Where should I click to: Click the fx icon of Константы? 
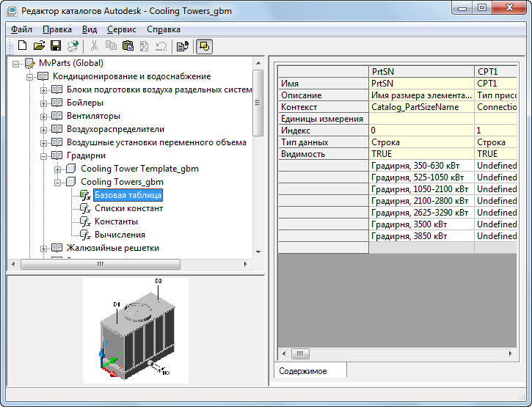click(x=85, y=221)
